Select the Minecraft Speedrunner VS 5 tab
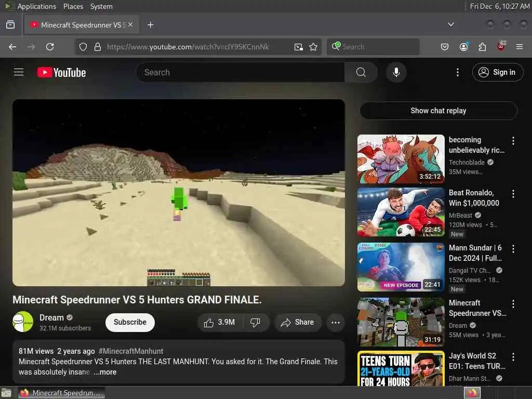The width and height of the screenshot is (532, 399). pyautogui.click(x=81, y=25)
